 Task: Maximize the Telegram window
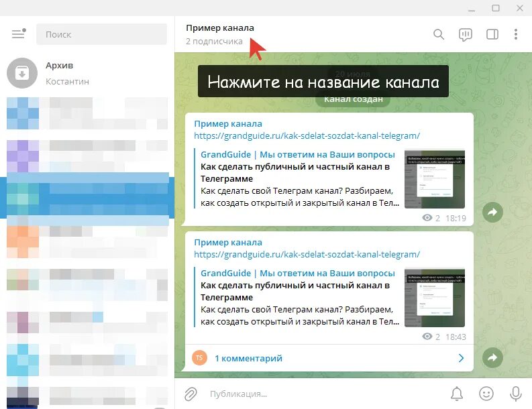[x=496, y=8]
